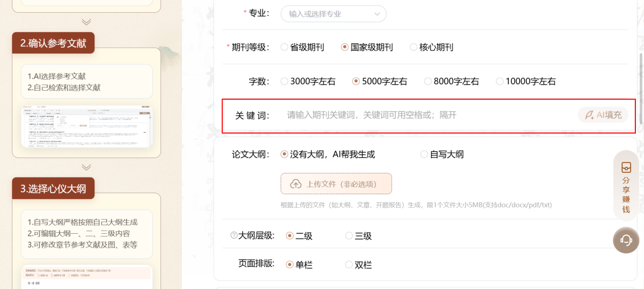Choose 5000字左右 word count
Image resolution: width=644 pixels, height=289 pixels.
pos(380,81)
